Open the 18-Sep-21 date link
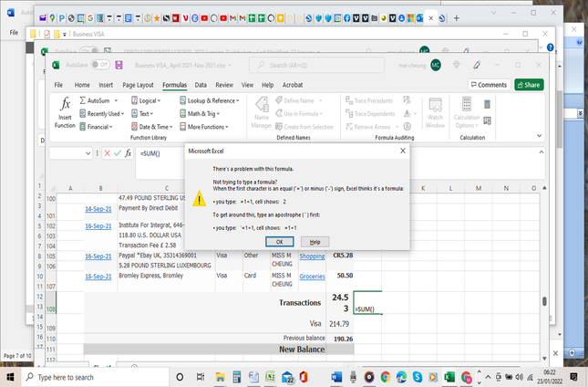 pos(98,277)
